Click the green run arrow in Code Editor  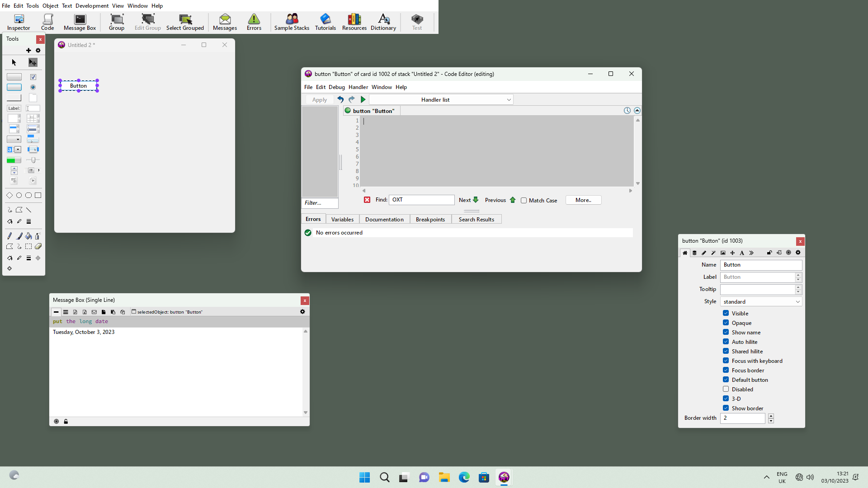pyautogui.click(x=363, y=99)
